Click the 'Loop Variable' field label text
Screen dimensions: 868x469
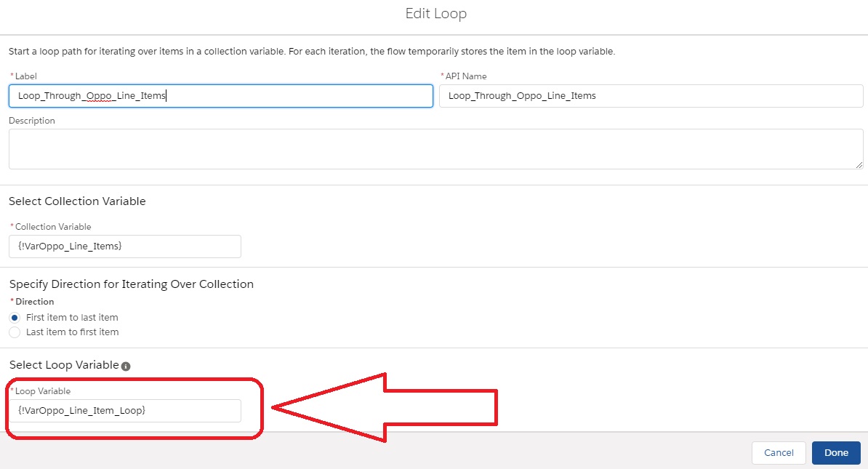pyautogui.click(x=43, y=391)
